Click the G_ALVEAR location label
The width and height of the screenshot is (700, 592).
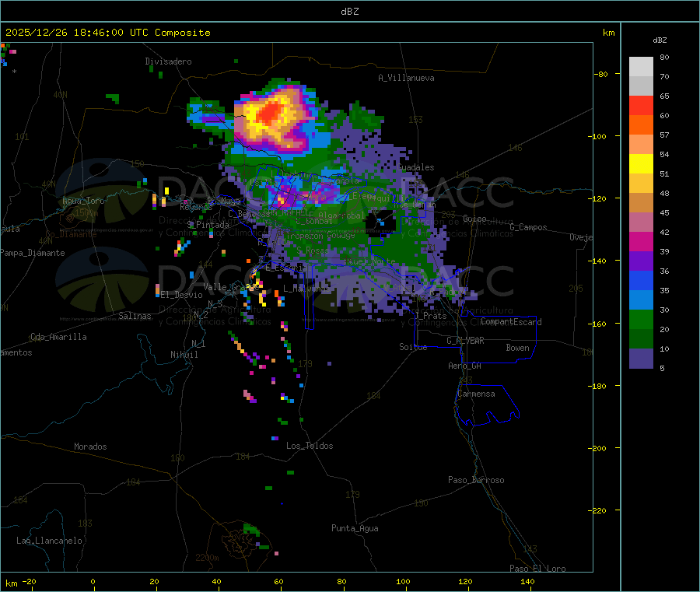[466, 341]
